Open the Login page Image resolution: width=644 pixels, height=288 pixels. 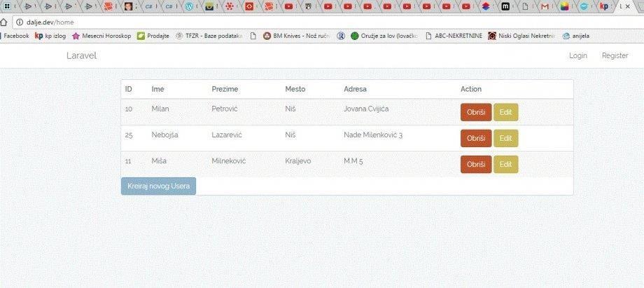tap(578, 55)
